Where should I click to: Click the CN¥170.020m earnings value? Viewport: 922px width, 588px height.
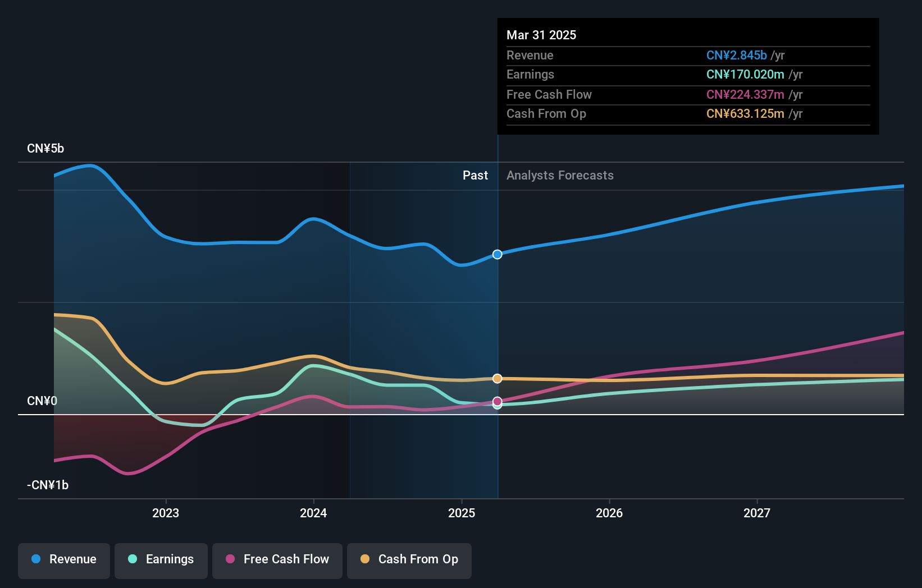745,75
